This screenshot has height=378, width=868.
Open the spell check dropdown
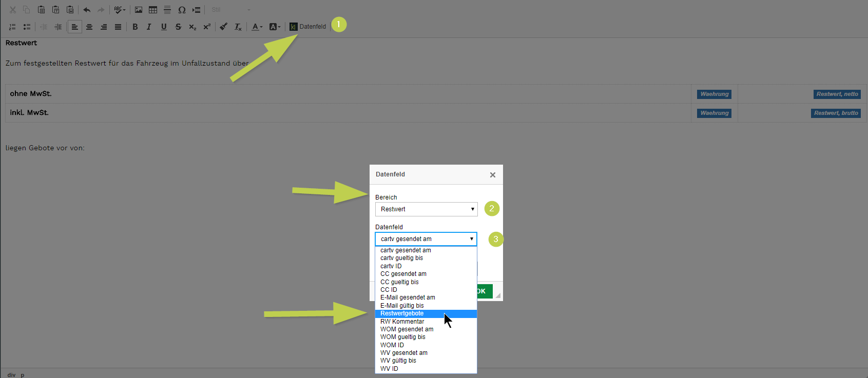(120, 10)
